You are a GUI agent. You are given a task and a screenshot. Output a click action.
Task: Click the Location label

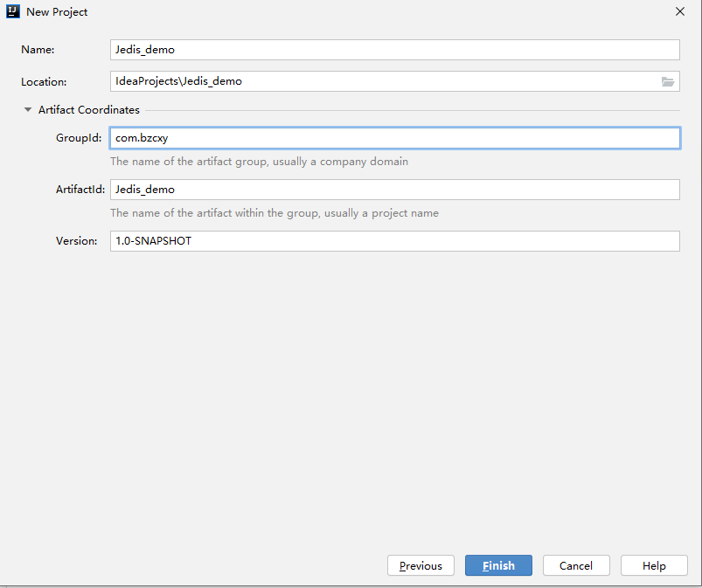(x=44, y=82)
